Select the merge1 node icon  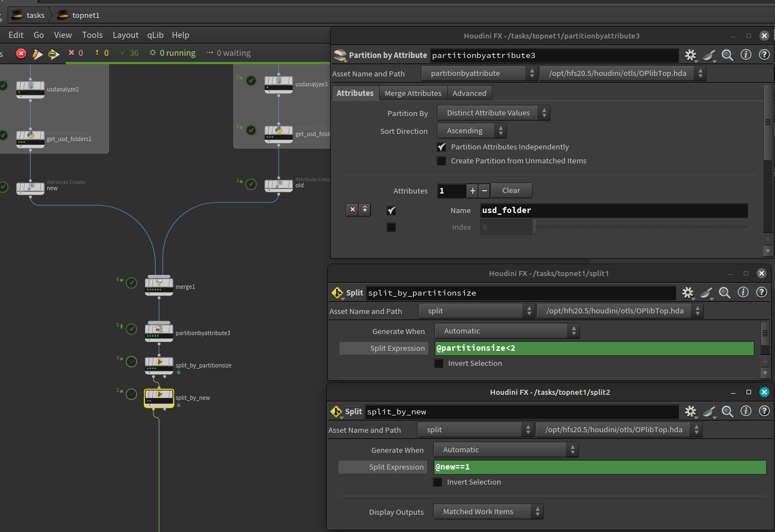pos(159,285)
